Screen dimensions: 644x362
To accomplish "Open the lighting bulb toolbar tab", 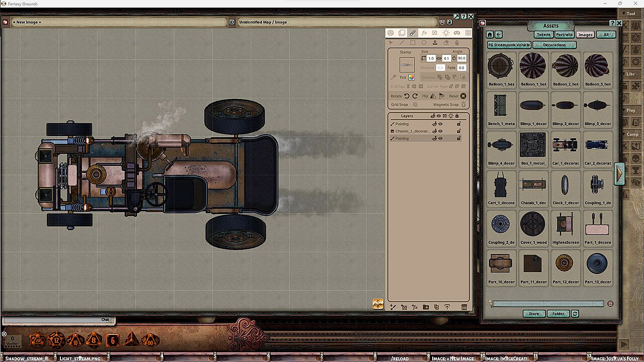I will [x=446, y=33].
